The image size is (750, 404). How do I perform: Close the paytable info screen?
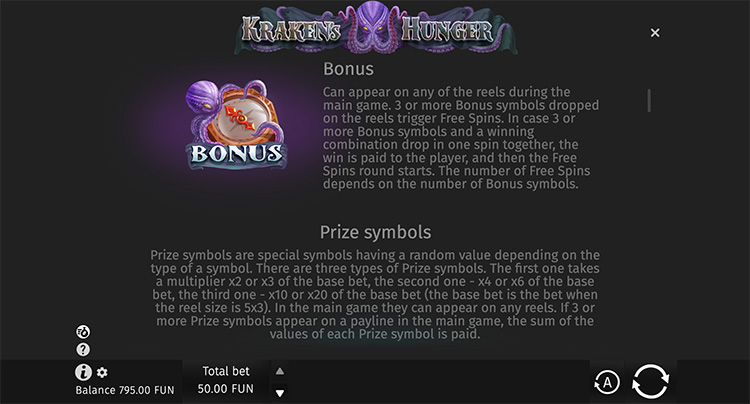655,33
